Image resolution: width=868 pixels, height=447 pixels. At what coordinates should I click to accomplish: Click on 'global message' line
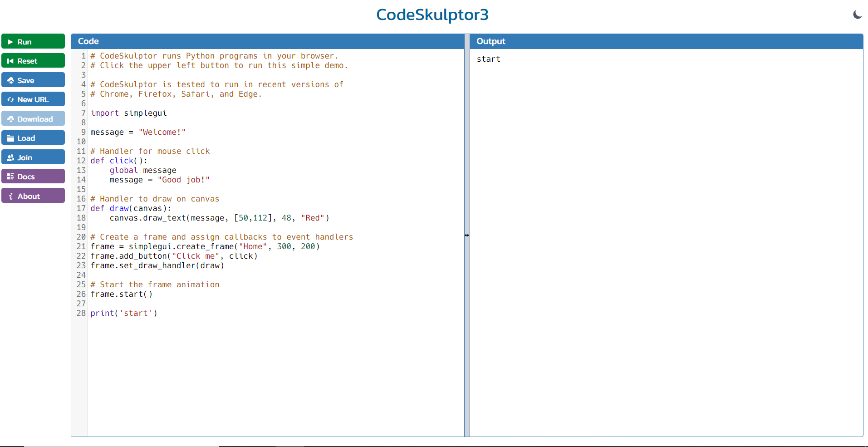click(143, 170)
